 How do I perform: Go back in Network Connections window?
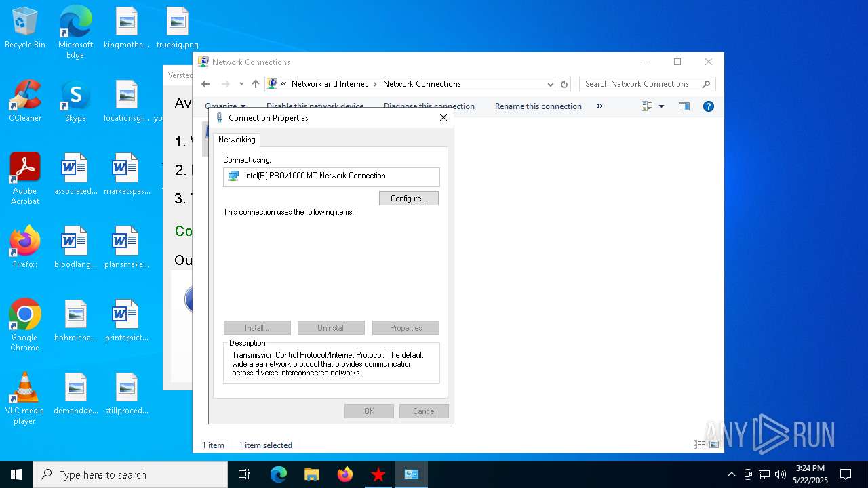point(205,84)
